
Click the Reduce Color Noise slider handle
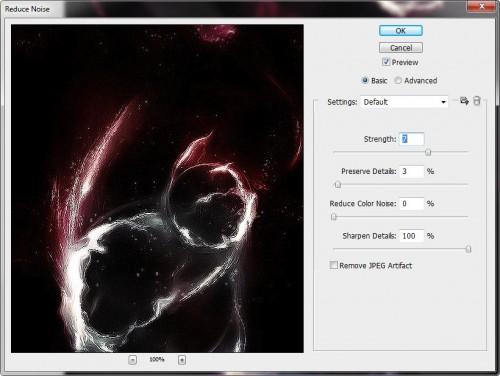pos(334,217)
